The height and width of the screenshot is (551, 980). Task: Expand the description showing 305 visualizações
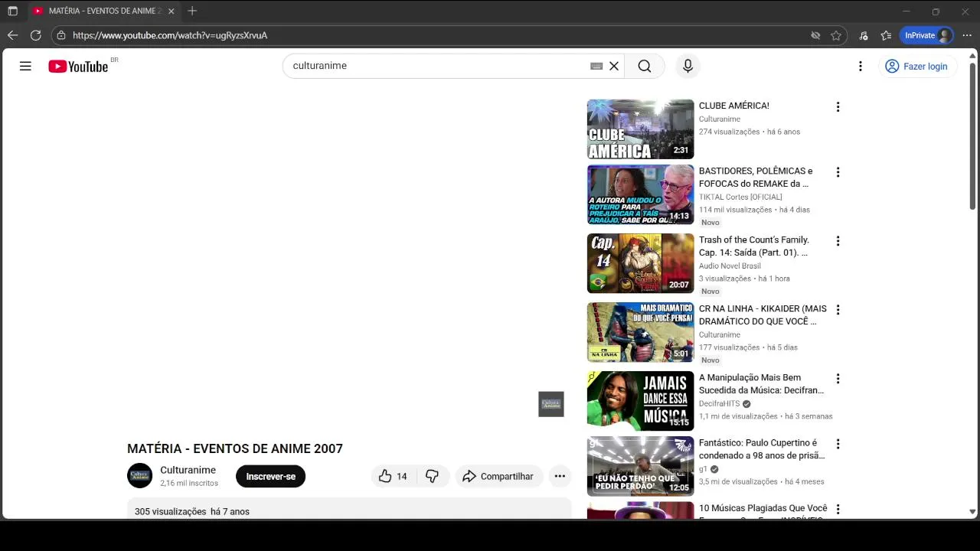click(x=349, y=509)
